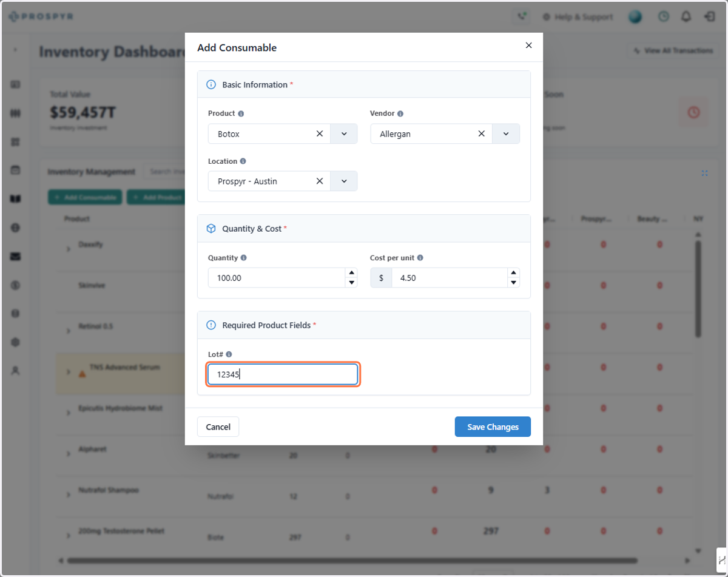Open the book icon in sidebar

point(16,199)
